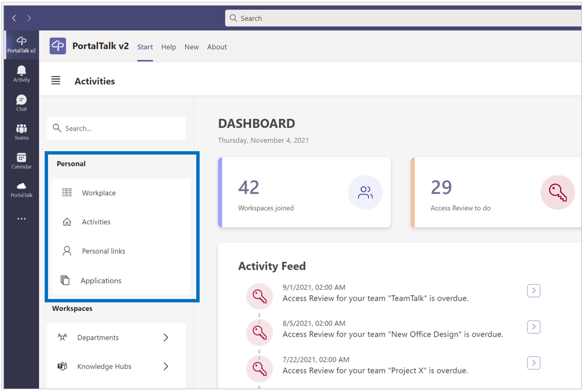Open PortalTalk v2 app in Teams rail
Image resolution: width=585 pixels, height=392 pixels.
21,45
